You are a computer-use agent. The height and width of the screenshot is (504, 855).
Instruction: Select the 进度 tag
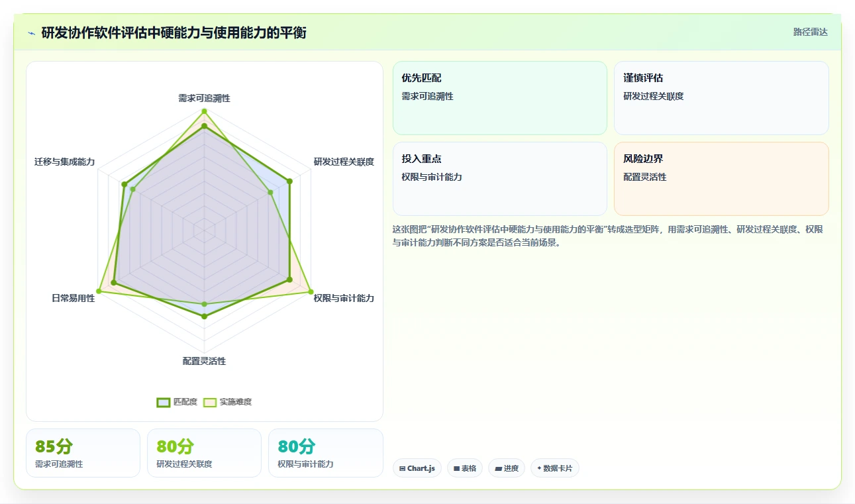click(507, 468)
